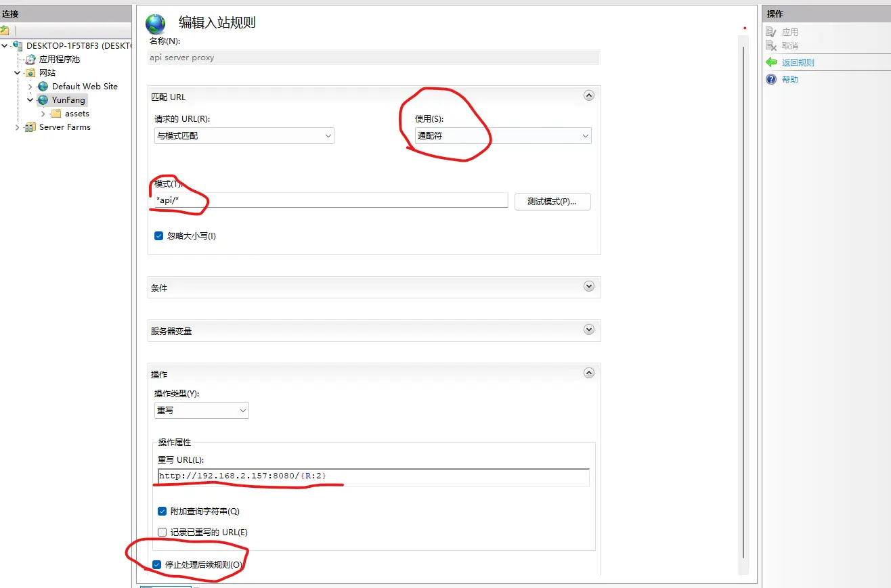Click the 返回规则 link
The height and width of the screenshot is (588, 891).
pos(798,63)
